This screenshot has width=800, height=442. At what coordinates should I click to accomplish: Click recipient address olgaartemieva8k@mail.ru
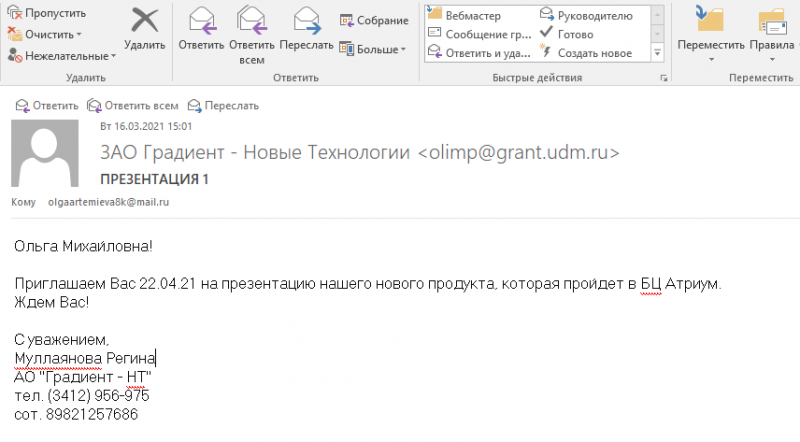(109, 202)
